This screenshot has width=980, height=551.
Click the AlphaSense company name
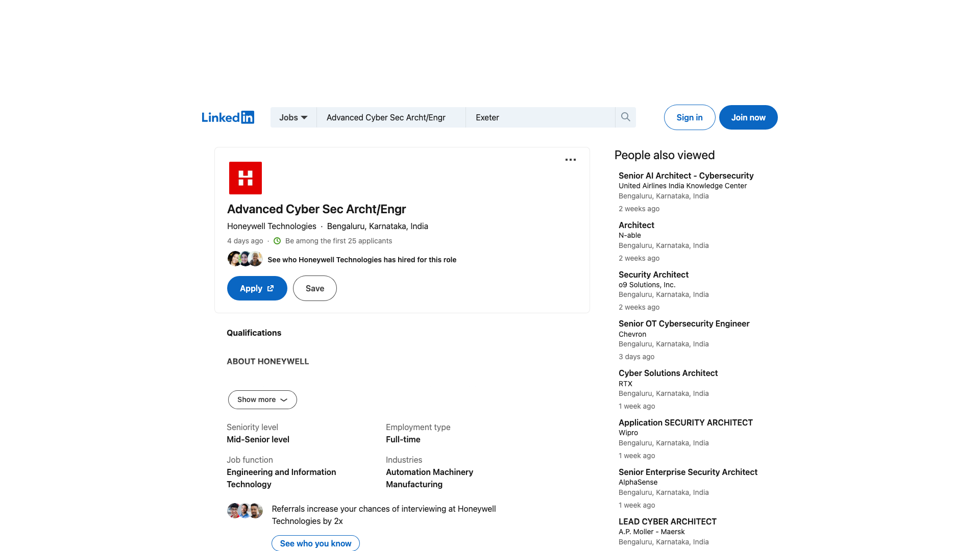(638, 482)
